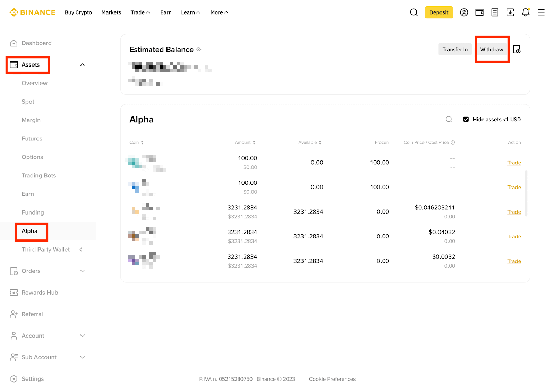555x392 pixels.
Task: Select Options under Assets
Action: [32, 157]
